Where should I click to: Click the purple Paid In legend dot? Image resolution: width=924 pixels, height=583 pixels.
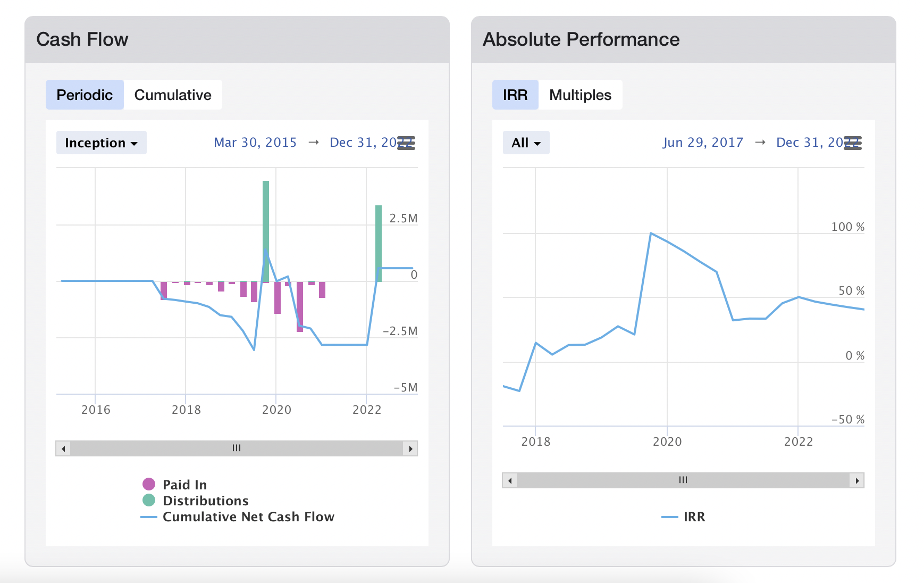(149, 484)
